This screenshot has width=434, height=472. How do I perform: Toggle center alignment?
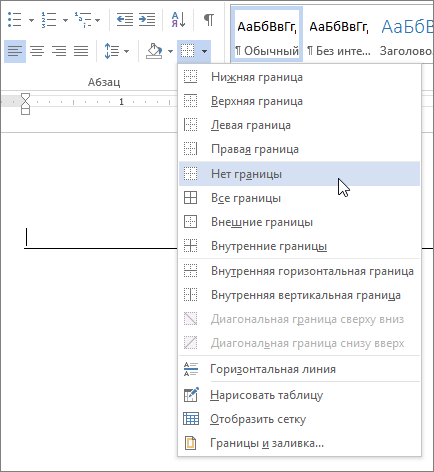click(37, 51)
